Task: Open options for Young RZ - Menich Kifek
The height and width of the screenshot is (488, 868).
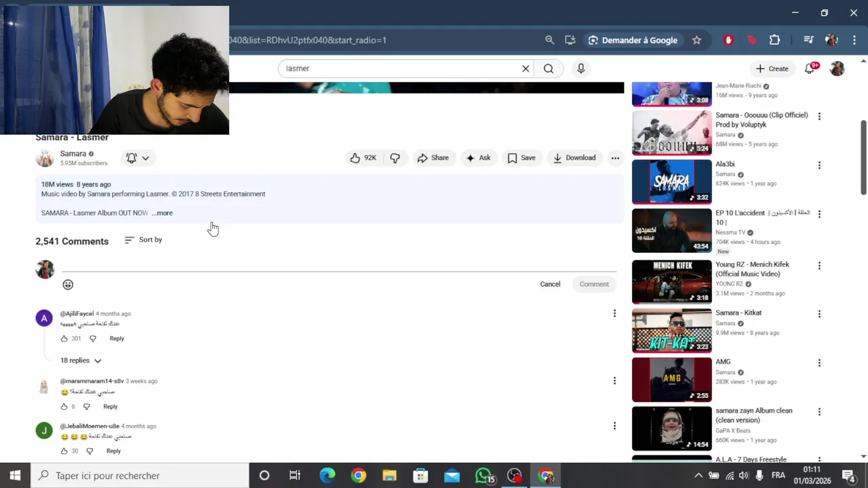Action: [819, 265]
